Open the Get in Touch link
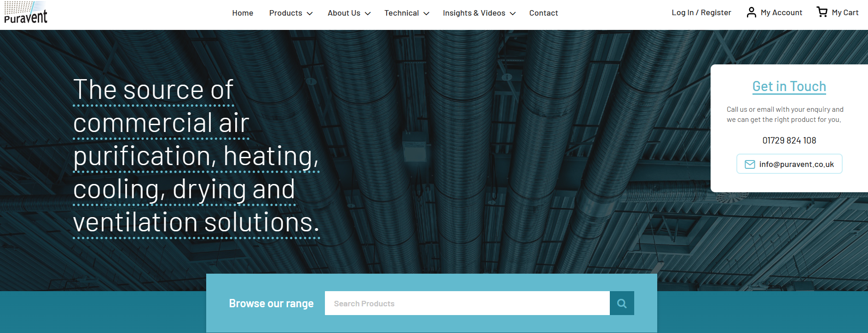 [x=789, y=86]
